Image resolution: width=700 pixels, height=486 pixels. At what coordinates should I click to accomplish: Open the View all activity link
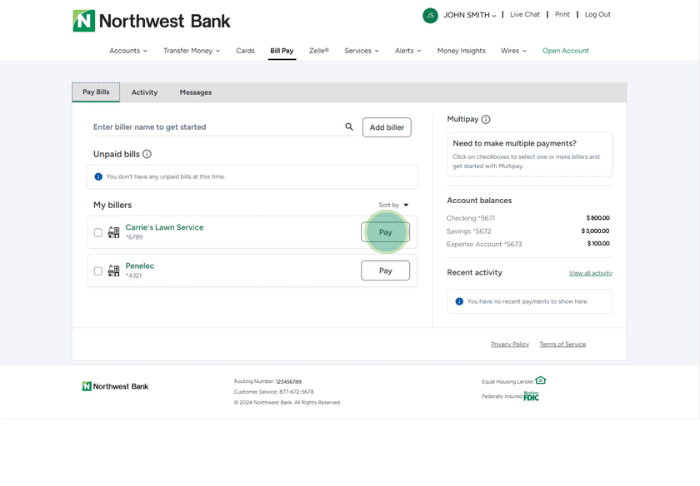pyautogui.click(x=590, y=273)
